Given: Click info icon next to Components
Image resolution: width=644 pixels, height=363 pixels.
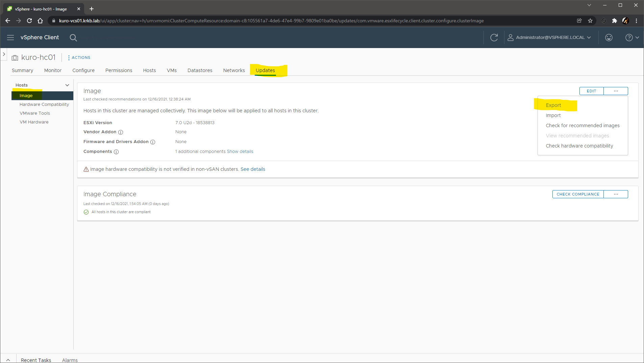Looking at the screenshot, I should pos(116,152).
